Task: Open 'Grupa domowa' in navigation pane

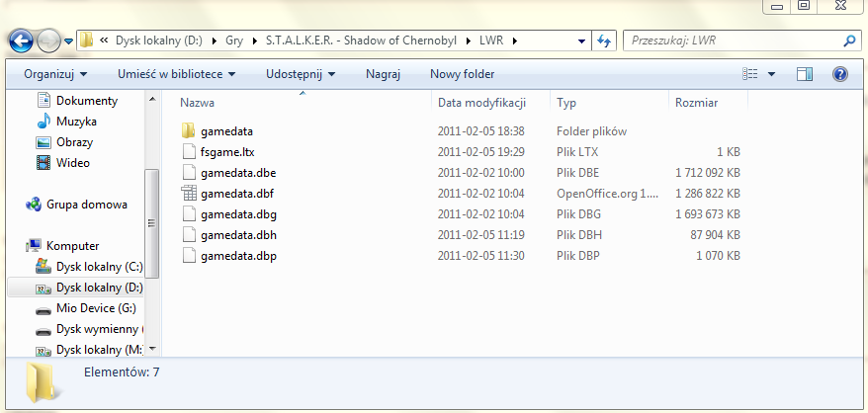Action: (x=87, y=205)
